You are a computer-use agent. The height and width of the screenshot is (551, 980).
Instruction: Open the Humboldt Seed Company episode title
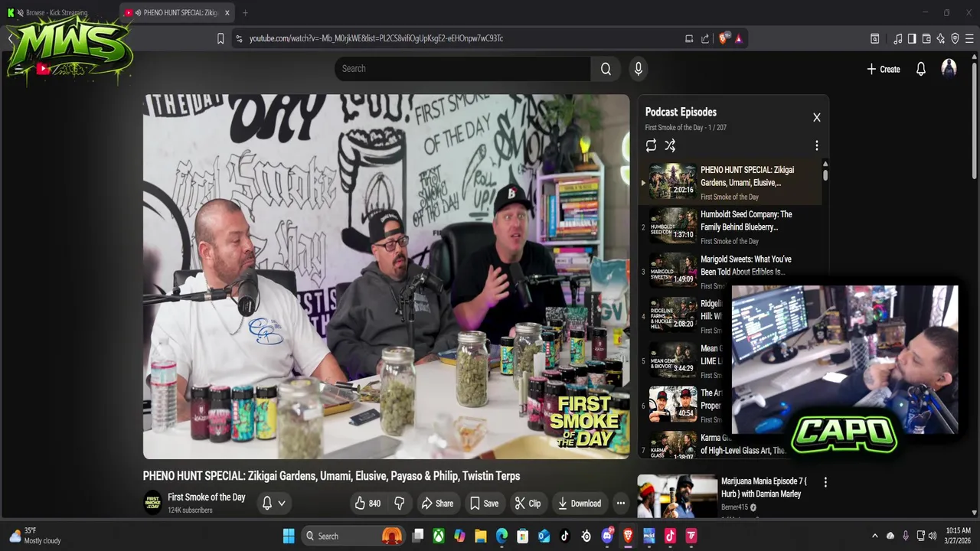(x=746, y=220)
